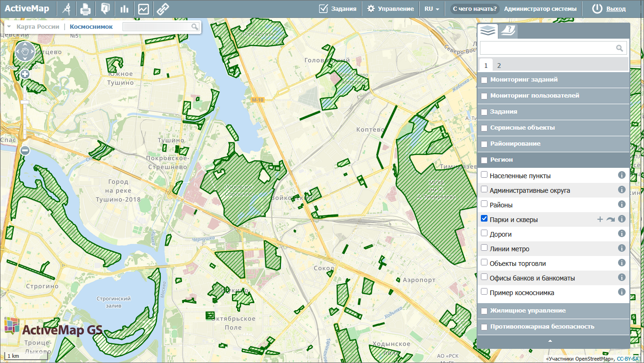Open the bar chart statistics tool
The width and height of the screenshot is (644, 363).
pyautogui.click(x=124, y=9)
